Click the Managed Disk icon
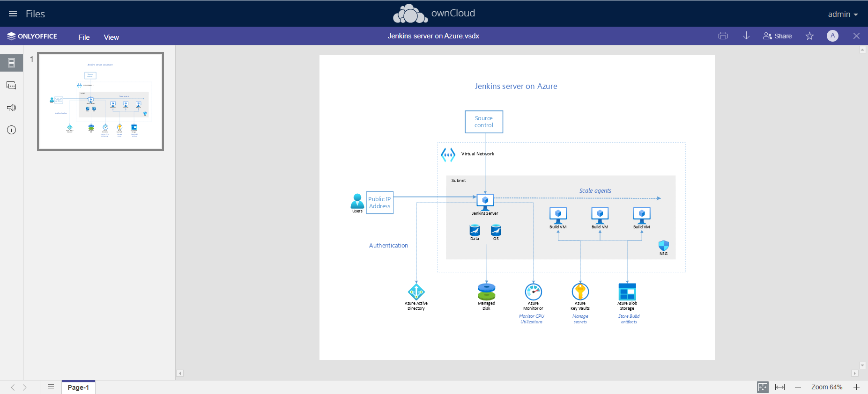Viewport: 868px width, 394px height. [x=487, y=292]
